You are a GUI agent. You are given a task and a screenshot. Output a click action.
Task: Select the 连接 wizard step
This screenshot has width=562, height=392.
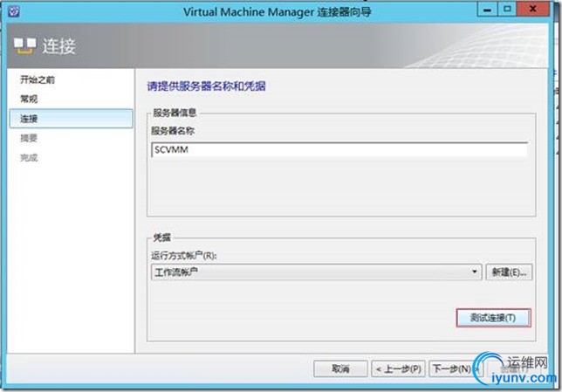click(71, 119)
